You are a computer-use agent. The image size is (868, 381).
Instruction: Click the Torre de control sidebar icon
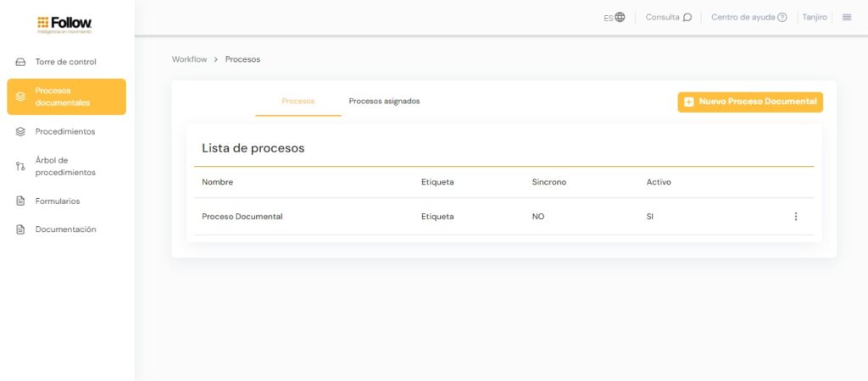[20, 62]
